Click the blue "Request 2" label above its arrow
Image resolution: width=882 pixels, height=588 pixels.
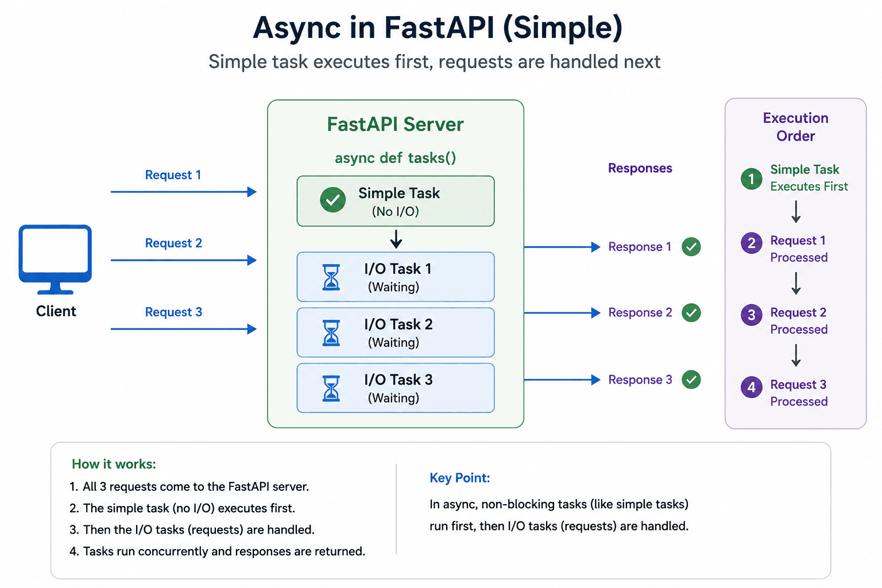point(173,243)
